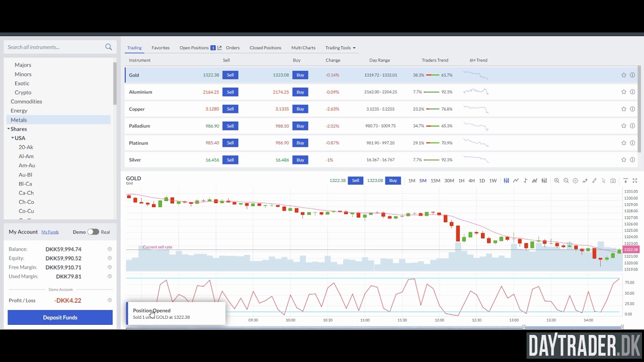This screenshot has height=362, width=644.
Task: Switch to line chart type
Action: pyautogui.click(x=516, y=180)
